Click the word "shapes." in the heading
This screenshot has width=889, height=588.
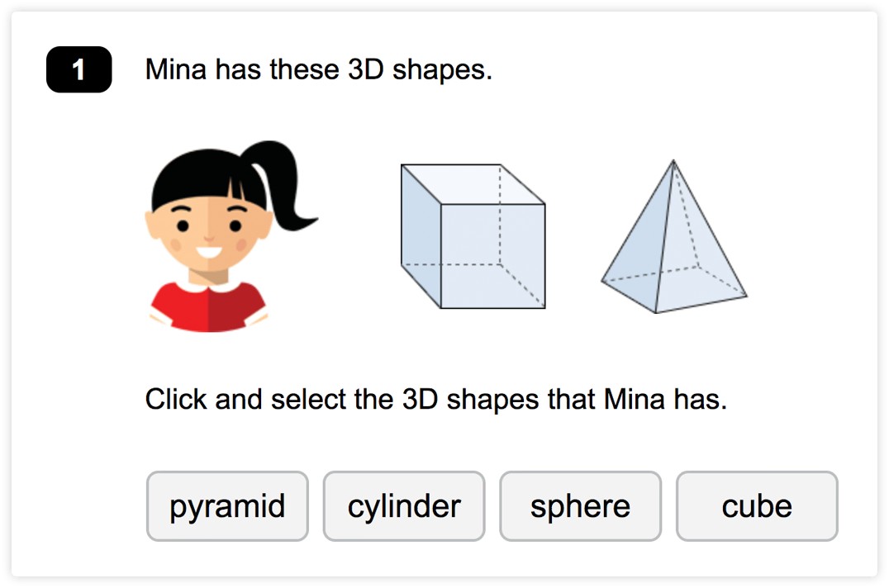click(x=442, y=70)
